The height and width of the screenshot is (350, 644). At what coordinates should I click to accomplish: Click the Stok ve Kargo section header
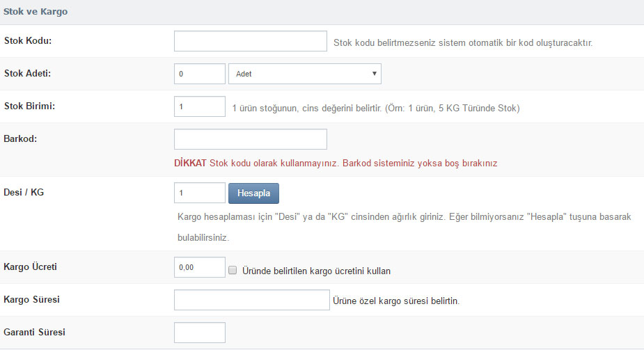pyautogui.click(x=36, y=12)
